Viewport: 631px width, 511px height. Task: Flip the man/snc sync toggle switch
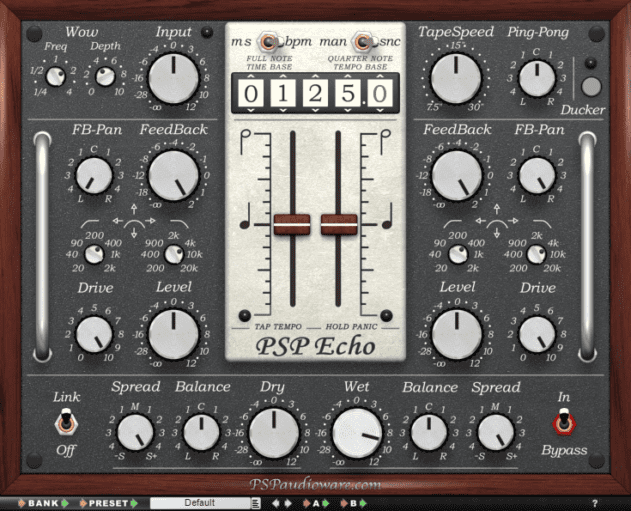click(365, 42)
